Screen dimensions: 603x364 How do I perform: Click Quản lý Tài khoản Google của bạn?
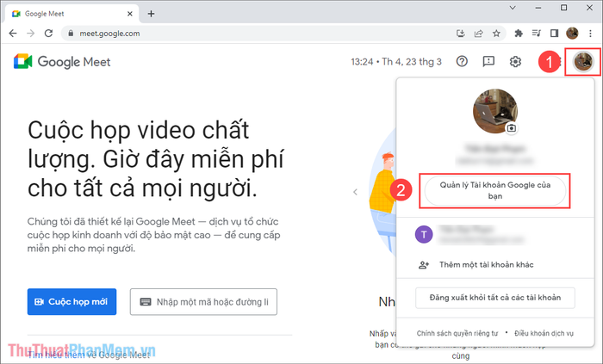[495, 191]
